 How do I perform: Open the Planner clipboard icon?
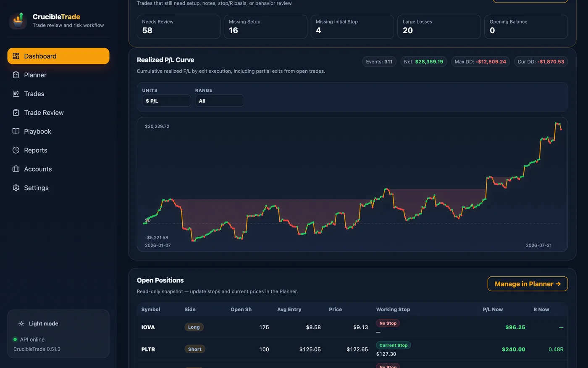point(16,75)
